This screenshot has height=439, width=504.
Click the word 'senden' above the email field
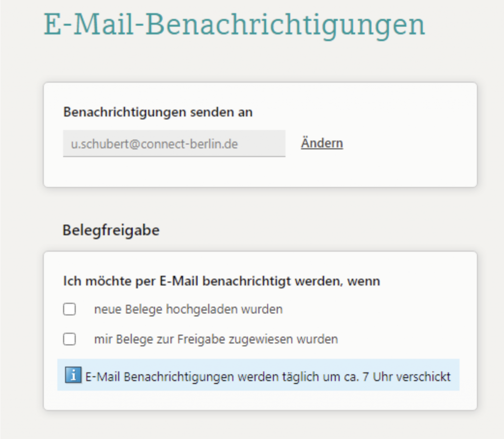pyautogui.click(x=197, y=112)
